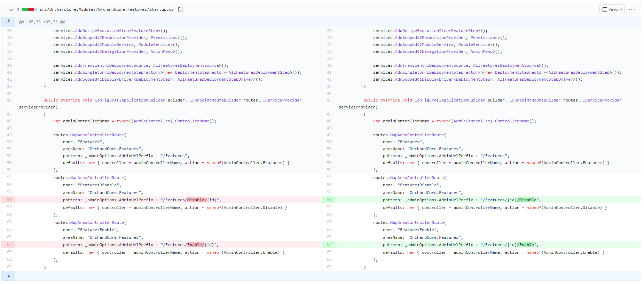Viewport: 644px width, 284px height.
Task: Click right line number 35
Action: pyautogui.click(x=329, y=31)
